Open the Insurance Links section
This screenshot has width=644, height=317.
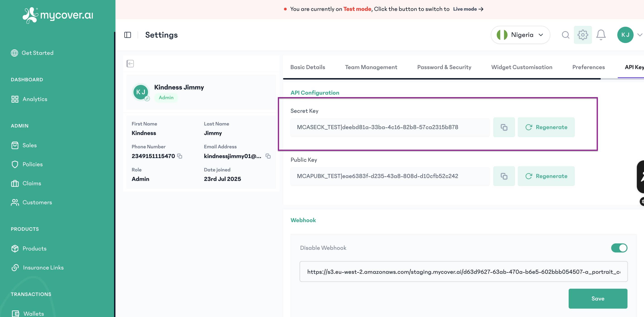click(x=43, y=267)
